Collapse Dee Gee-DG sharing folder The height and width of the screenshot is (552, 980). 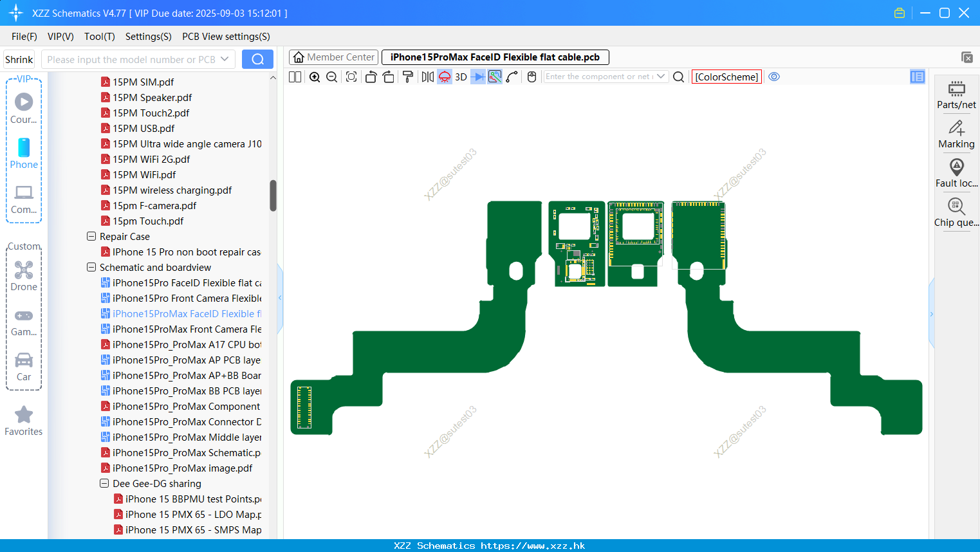(104, 483)
